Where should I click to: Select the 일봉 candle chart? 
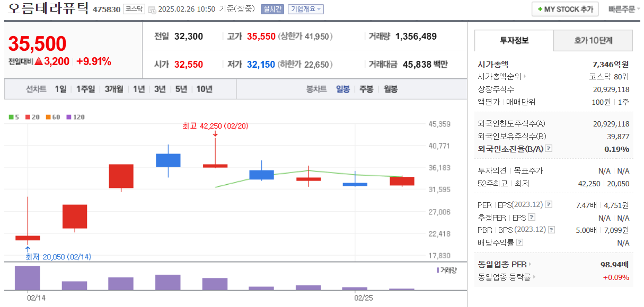click(x=343, y=89)
